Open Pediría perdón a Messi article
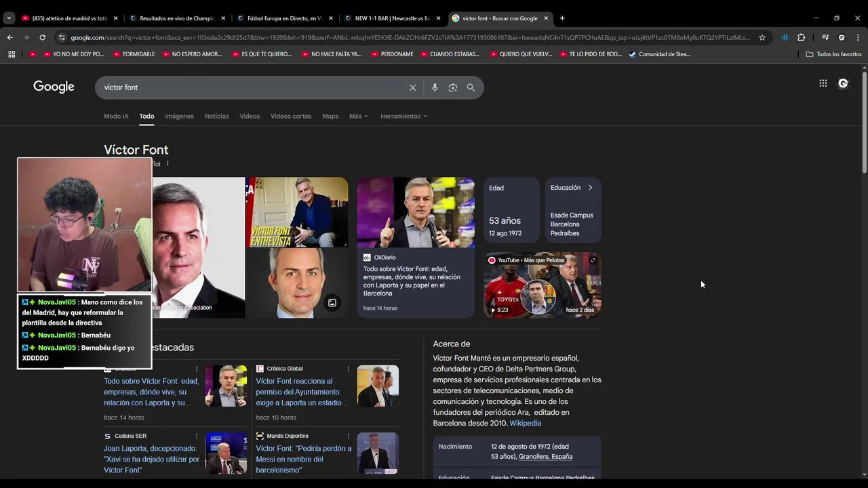 [x=304, y=460]
